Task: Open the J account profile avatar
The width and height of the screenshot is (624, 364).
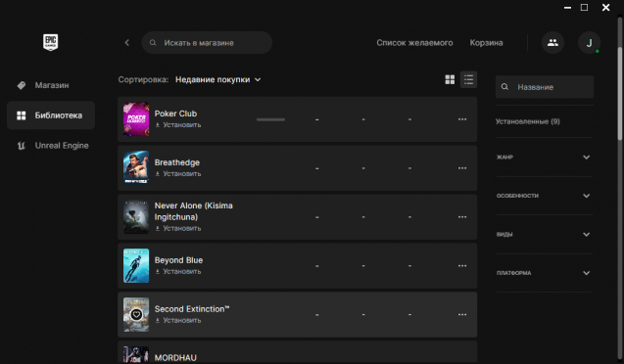Action: coord(589,42)
